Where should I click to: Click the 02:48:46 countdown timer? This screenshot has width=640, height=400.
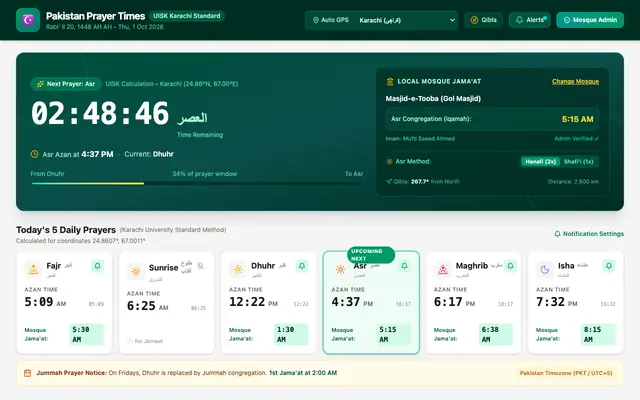click(100, 113)
